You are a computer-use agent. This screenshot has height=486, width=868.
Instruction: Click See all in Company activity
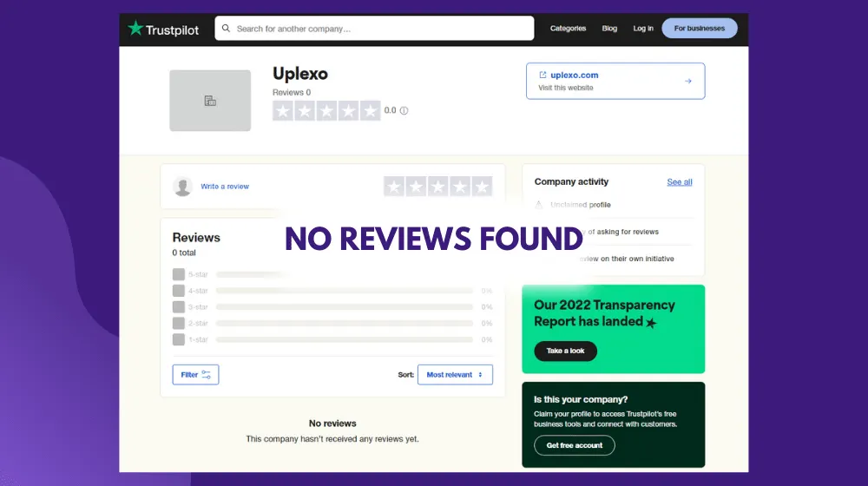pyautogui.click(x=680, y=182)
